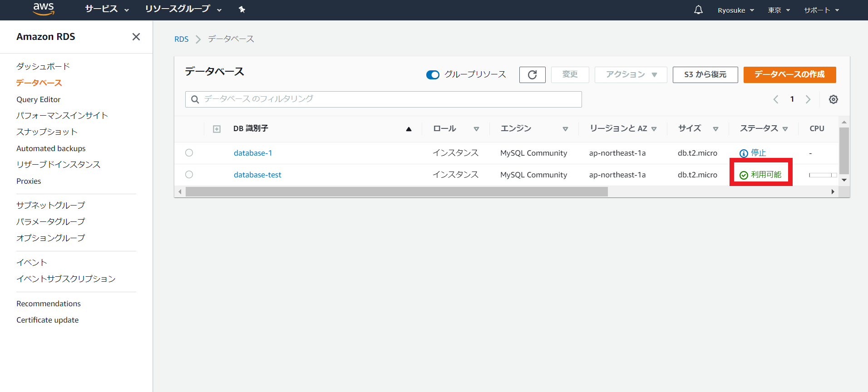Sort by DB identifier ascending arrow

[409, 129]
